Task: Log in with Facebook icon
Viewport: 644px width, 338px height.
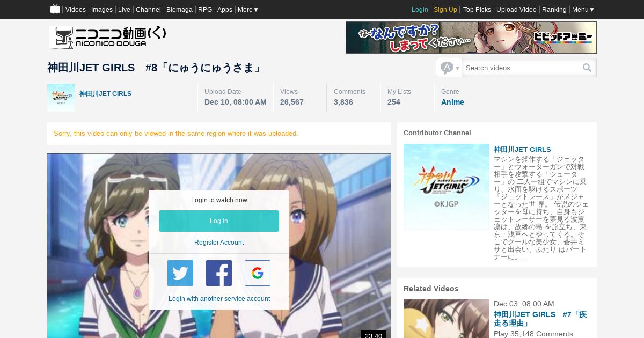Action: (x=219, y=273)
